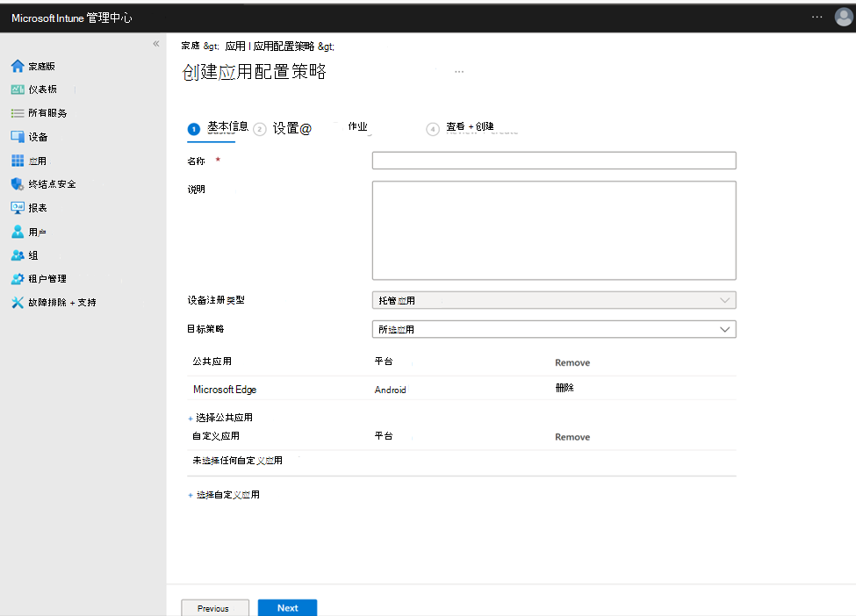Click the Microsoft Edge row text

click(x=225, y=390)
